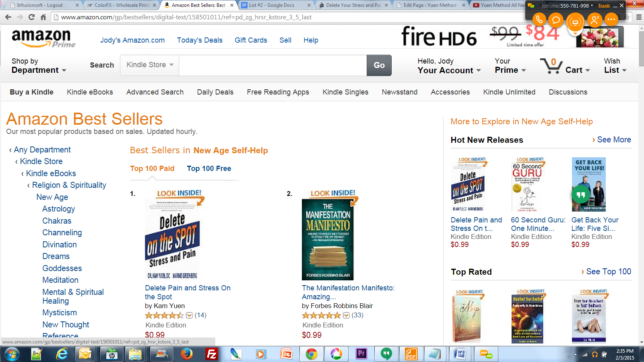This screenshot has height=362, width=644.
Task: Click the join.me phone call icon
Action: tap(539, 20)
